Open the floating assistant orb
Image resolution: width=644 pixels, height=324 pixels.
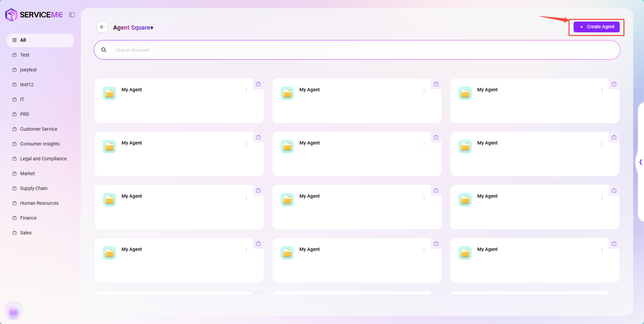pyautogui.click(x=13, y=311)
